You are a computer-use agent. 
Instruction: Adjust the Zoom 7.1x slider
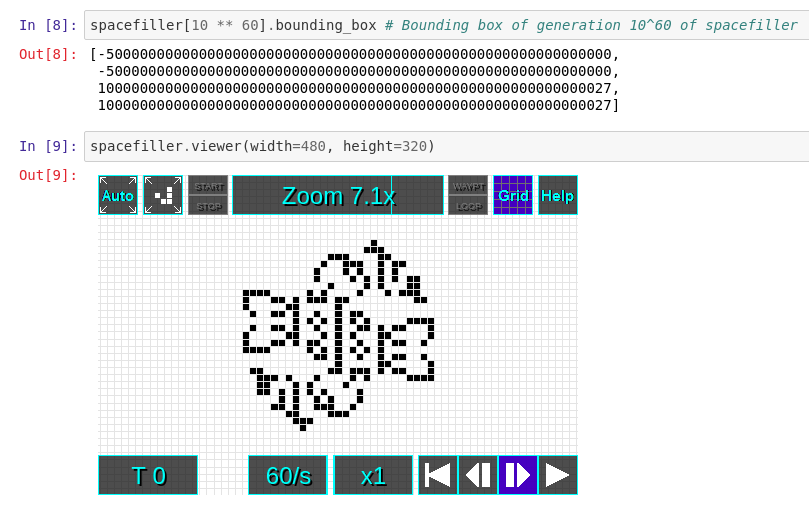tap(338, 195)
